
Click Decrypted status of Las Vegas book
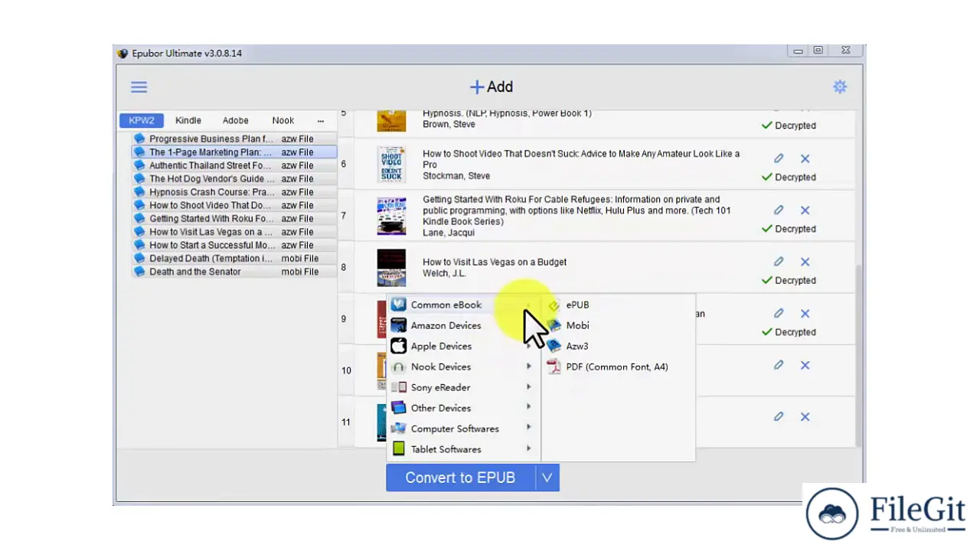(789, 280)
